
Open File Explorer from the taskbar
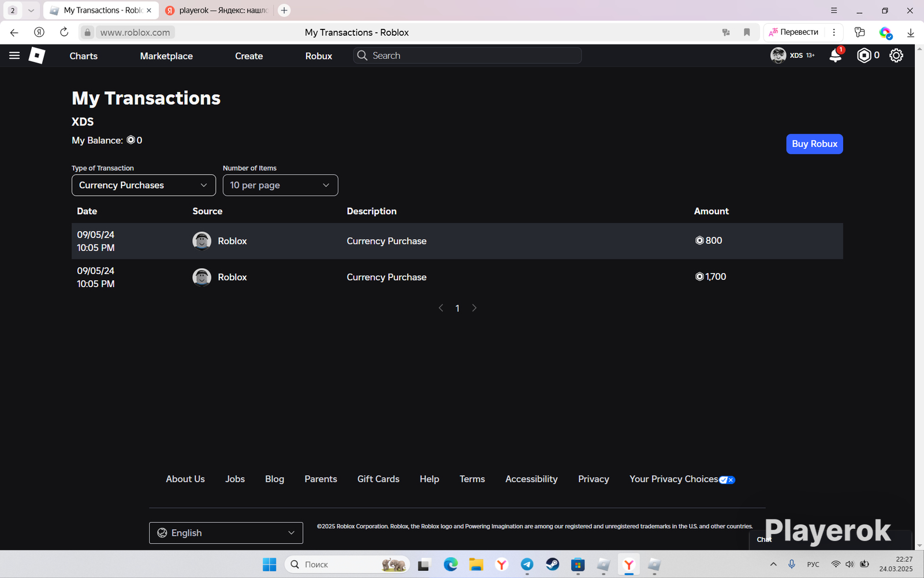pyautogui.click(x=476, y=565)
